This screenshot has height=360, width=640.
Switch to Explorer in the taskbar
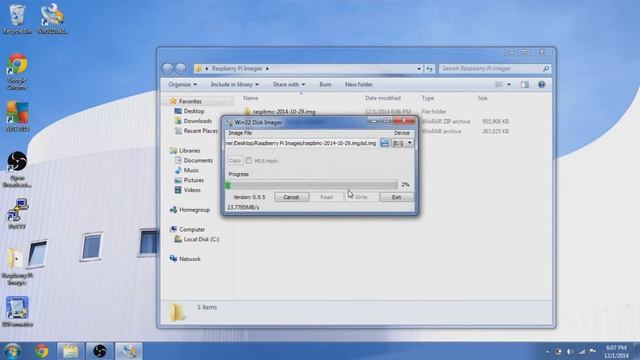coord(70,351)
